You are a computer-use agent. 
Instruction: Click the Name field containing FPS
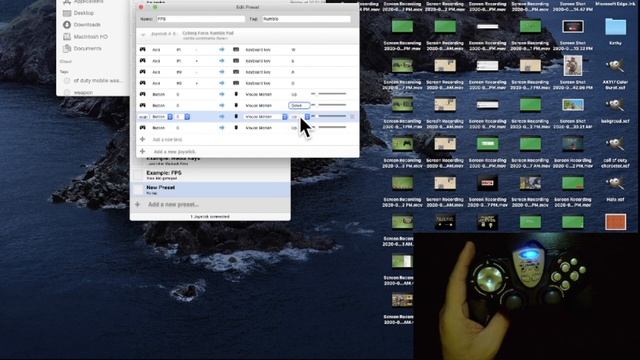200,19
